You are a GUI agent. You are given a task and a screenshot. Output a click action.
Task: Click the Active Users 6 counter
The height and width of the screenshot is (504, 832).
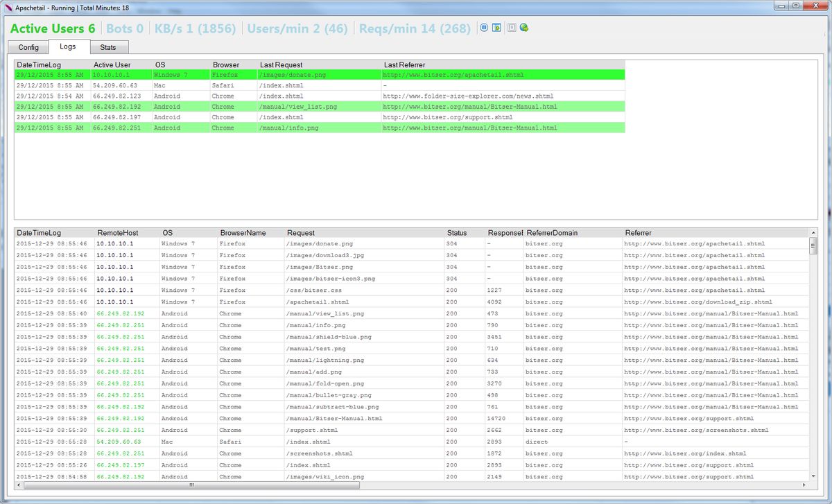53,28
